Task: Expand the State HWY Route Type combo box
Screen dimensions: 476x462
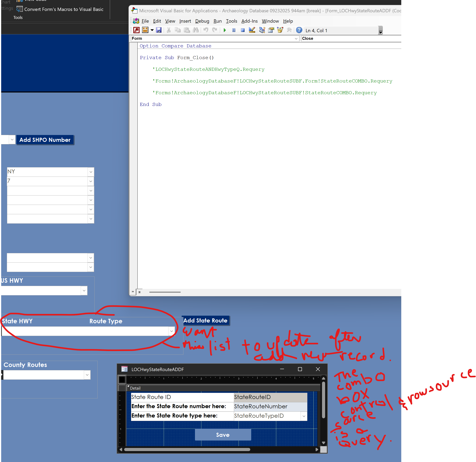Action: click(x=172, y=331)
